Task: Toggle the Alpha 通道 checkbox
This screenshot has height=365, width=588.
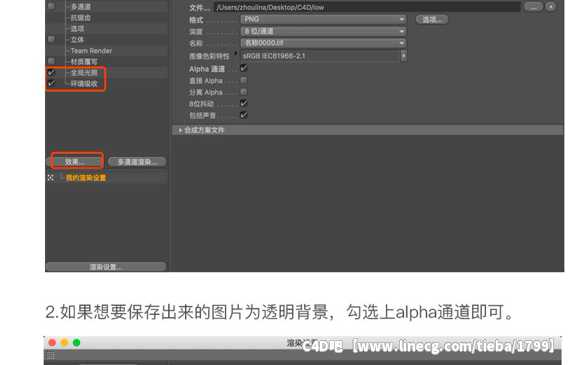Action: coord(244,68)
